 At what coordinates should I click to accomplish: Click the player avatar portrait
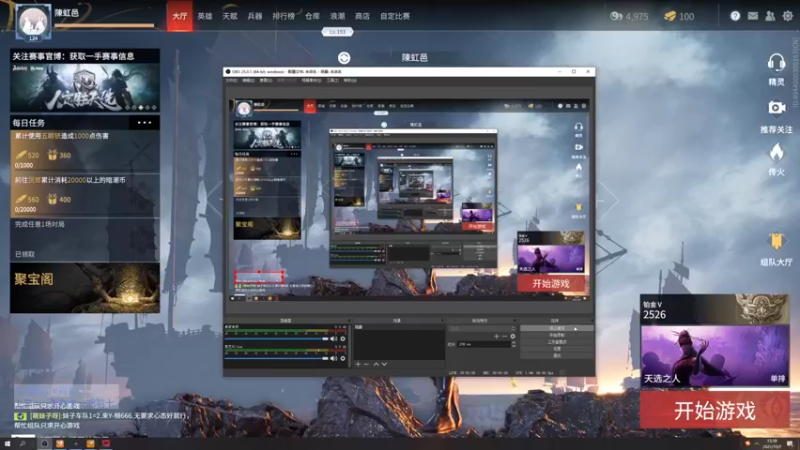coord(33,21)
